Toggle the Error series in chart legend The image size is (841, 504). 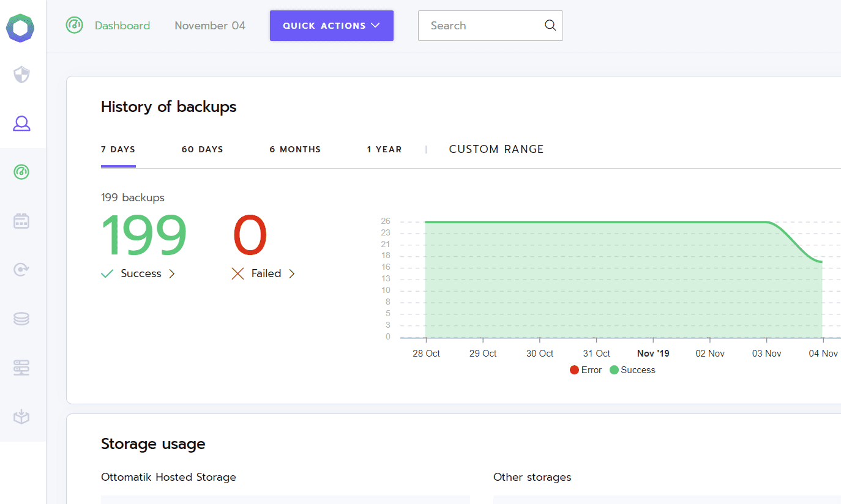pyautogui.click(x=586, y=370)
